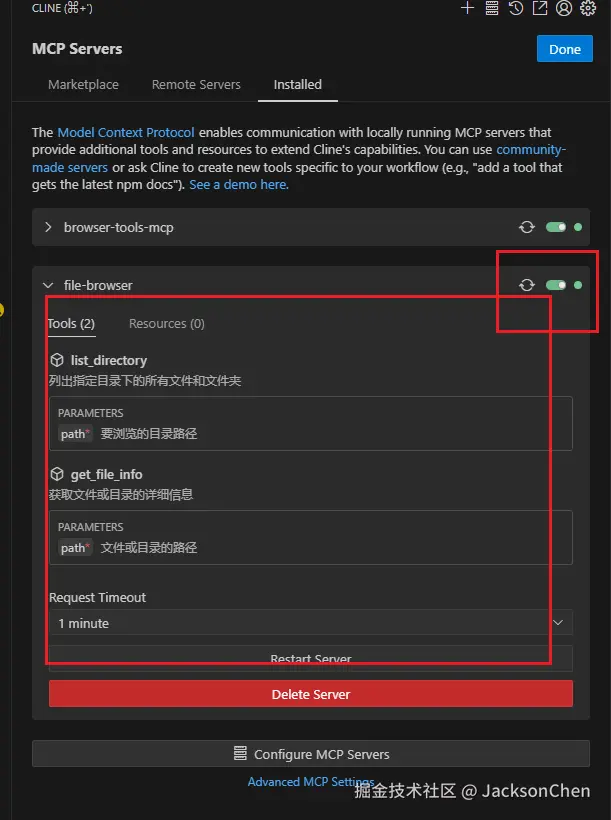Open Cline in editor popout icon
The height and width of the screenshot is (820, 611).
pyautogui.click(x=540, y=8)
